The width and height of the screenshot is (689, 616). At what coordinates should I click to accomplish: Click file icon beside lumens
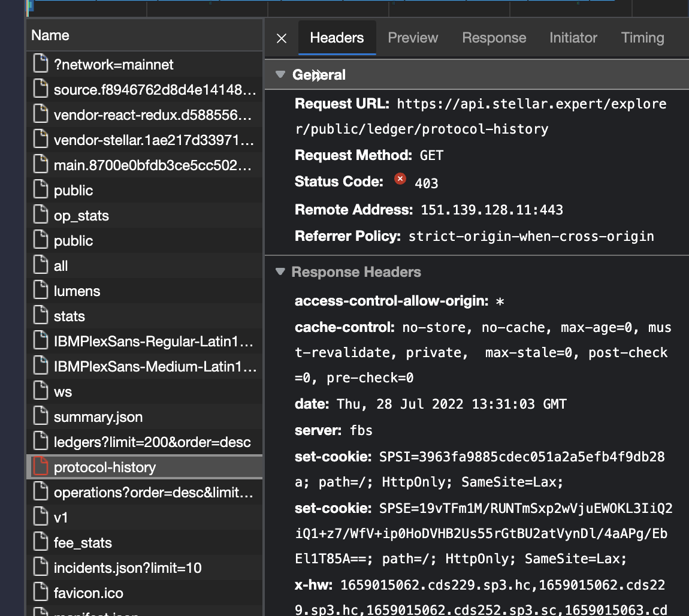click(40, 291)
